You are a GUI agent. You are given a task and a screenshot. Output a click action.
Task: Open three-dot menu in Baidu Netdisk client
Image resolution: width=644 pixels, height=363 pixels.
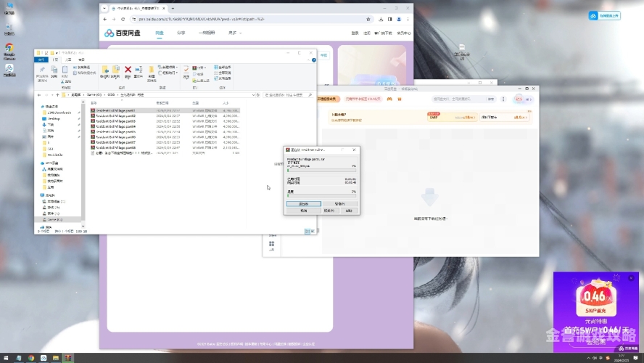point(503,99)
